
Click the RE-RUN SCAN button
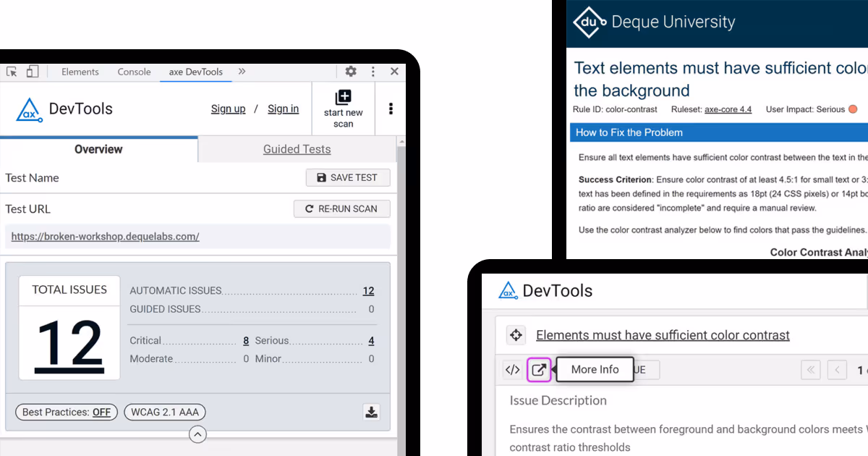click(x=342, y=208)
